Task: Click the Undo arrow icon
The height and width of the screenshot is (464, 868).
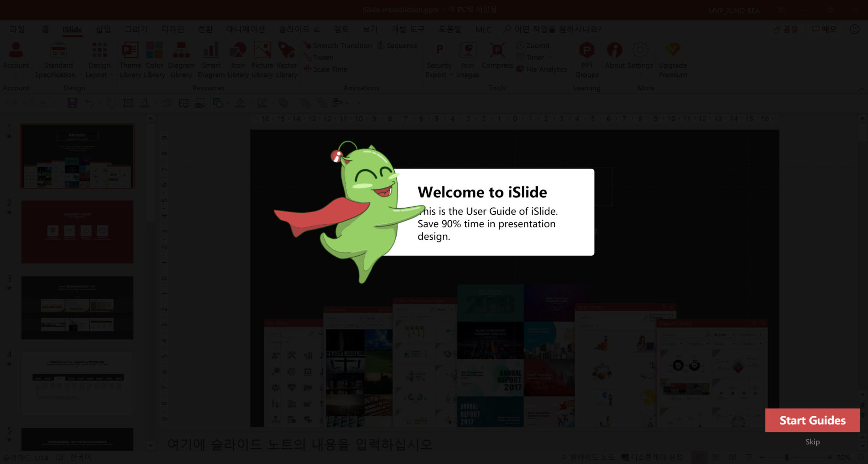Action: point(89,103)
